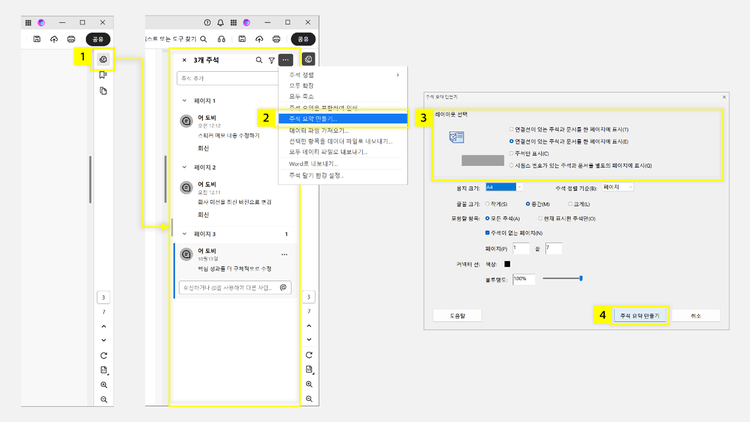The image size is (750, 422).
Task: Rotate page using left window's rotate icon
Action: click(104, 355)
